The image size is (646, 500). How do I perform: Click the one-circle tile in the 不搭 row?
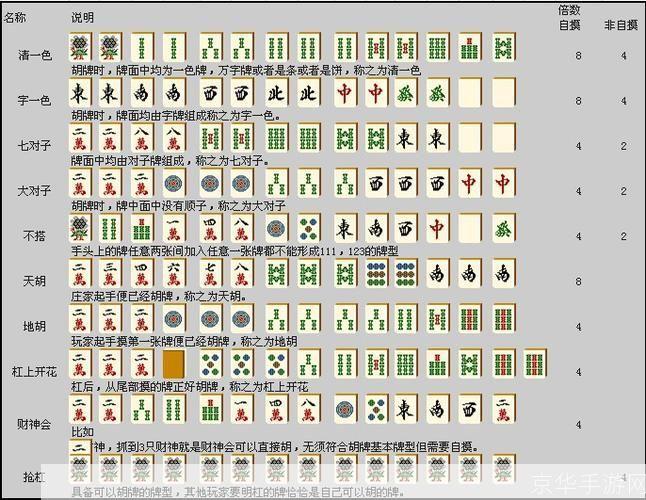(276, 228)
